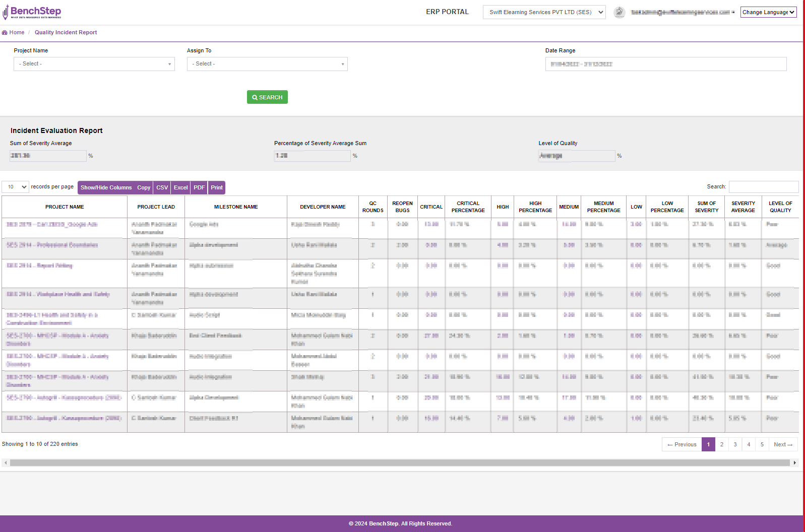Image resolution: width=805 pixels, height=532 pixels.
Task: Click 'Showing 1 to 10 of 220 entries'
Action: click(40, 444)
